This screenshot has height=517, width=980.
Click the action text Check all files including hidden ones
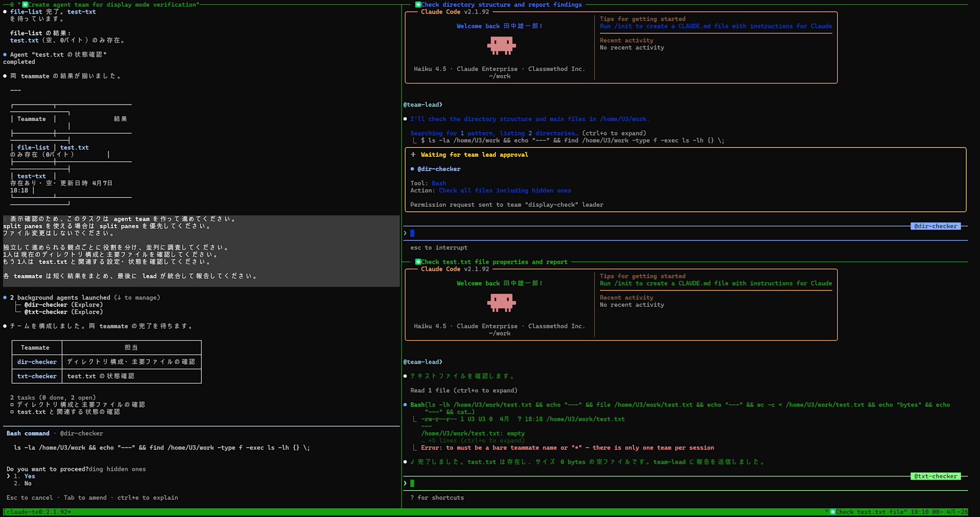click(505, 191)
